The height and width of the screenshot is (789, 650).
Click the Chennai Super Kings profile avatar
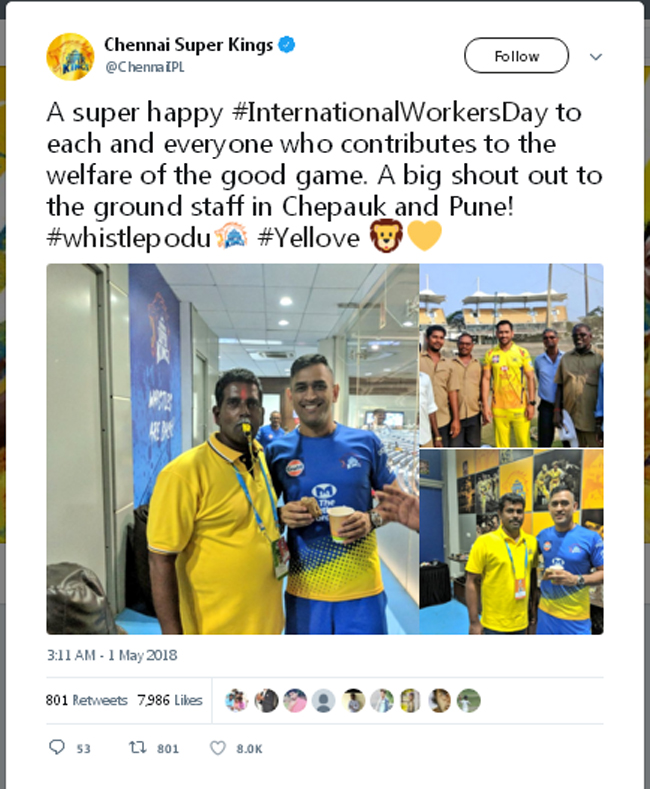(x=70, y=56)
